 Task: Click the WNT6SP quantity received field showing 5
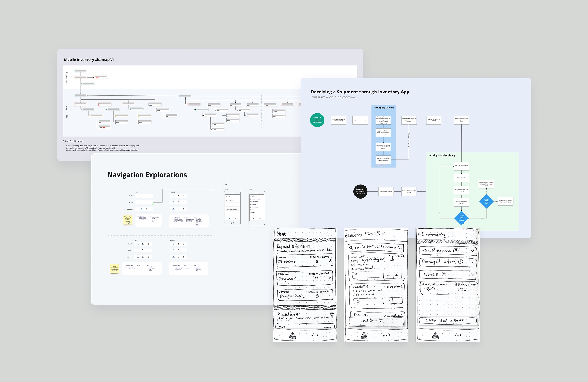click(367, 276)
